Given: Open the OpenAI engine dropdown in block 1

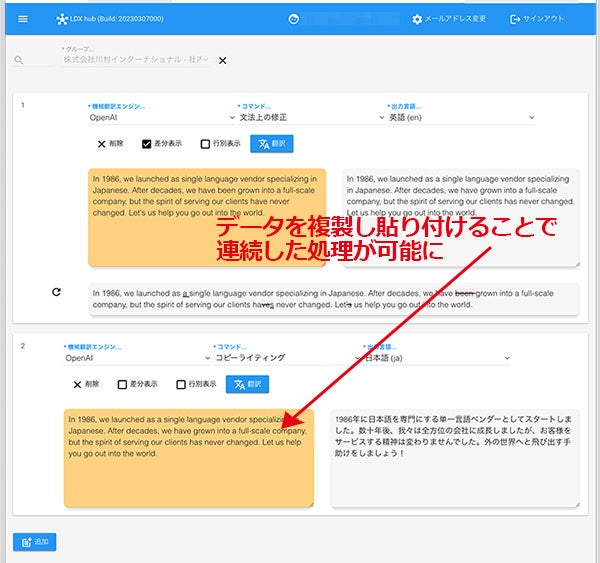Looking at the screenshot, I should pos(161,117).
